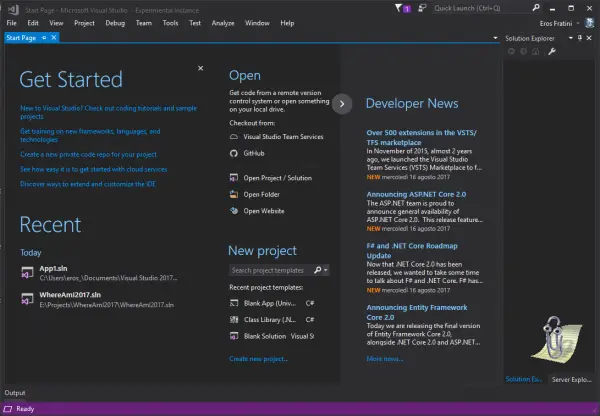Toggle auto-hide pin on Solution Explorer

coord(580,38)
